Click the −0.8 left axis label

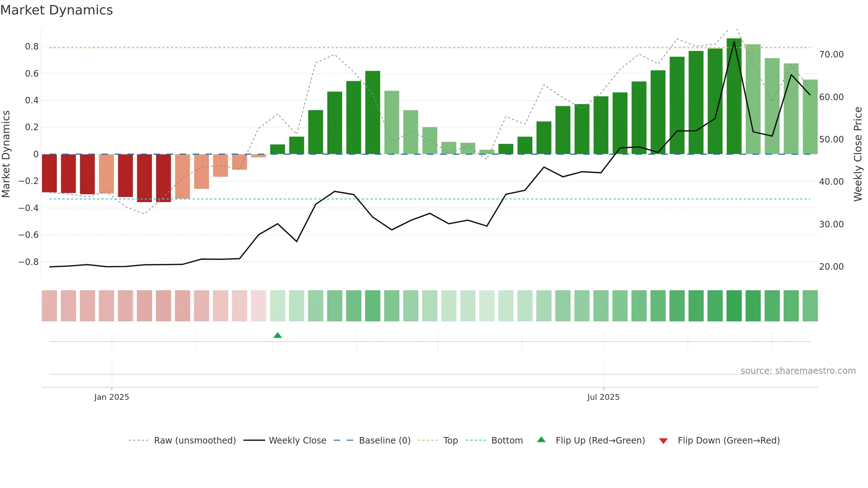point(29,262)
